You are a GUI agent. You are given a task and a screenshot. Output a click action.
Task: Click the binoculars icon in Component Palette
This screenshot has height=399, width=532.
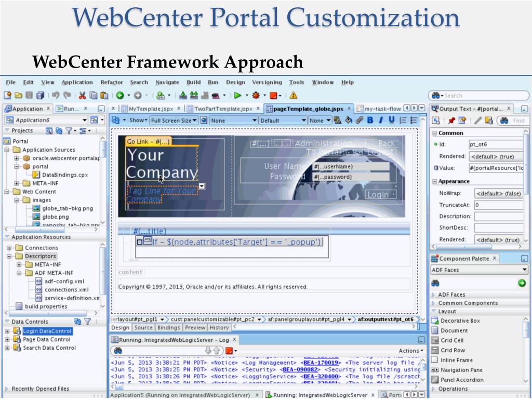[435, 283]
